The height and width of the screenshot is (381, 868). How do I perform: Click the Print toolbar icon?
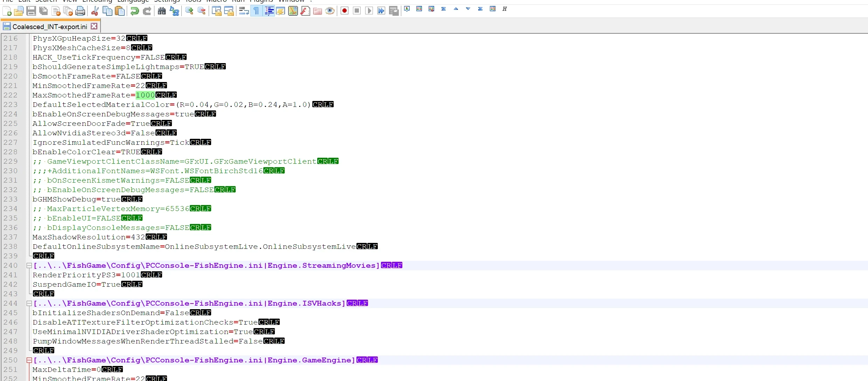pos(80,11)
